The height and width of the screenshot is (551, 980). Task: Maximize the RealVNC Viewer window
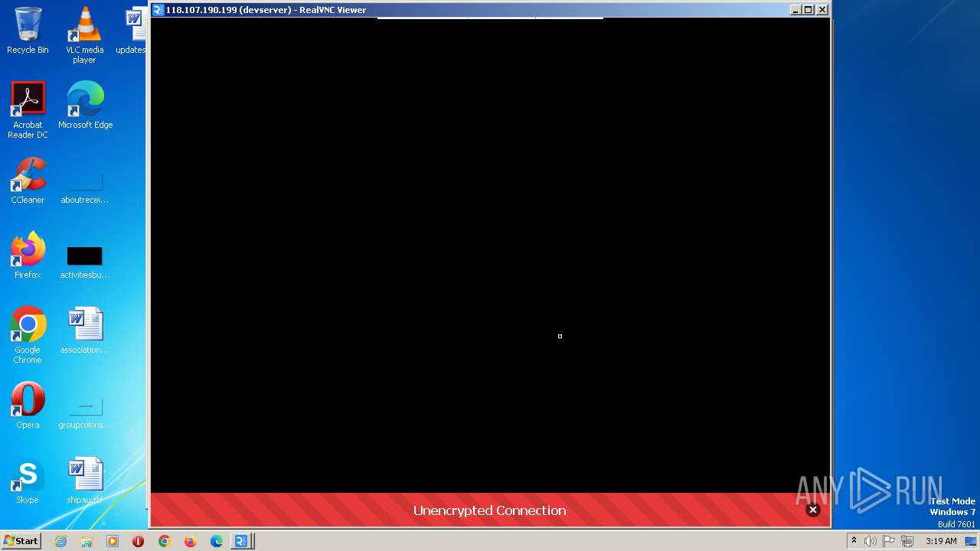808,10
